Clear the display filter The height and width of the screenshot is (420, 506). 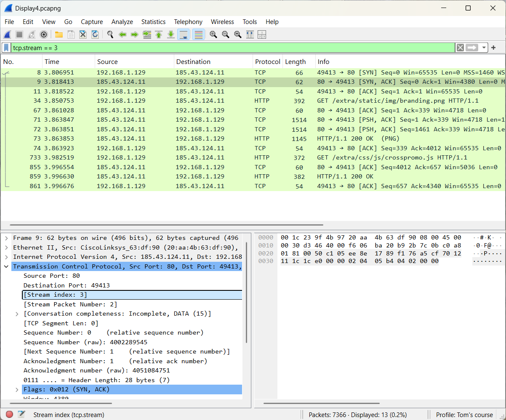(x=460, y=48)
